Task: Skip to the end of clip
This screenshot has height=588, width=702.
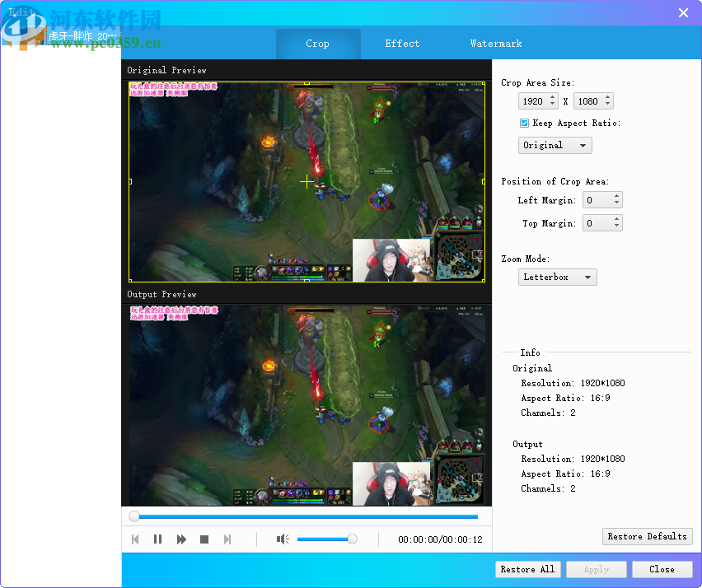Action: 227,539
